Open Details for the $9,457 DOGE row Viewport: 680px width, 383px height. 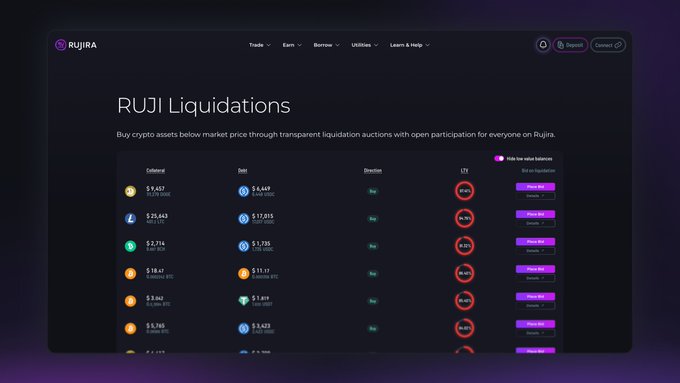click(535, 196)
